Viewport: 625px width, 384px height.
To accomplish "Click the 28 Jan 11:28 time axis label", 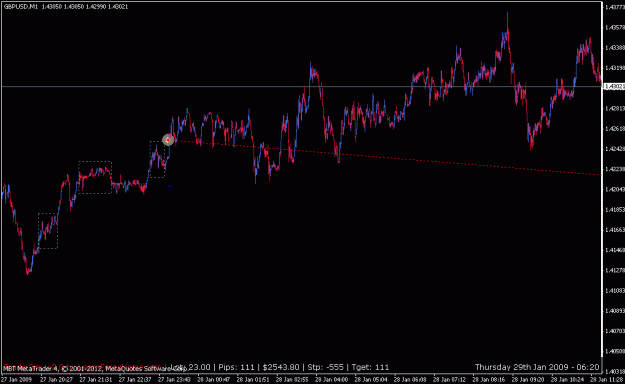I will click(606, 379).
